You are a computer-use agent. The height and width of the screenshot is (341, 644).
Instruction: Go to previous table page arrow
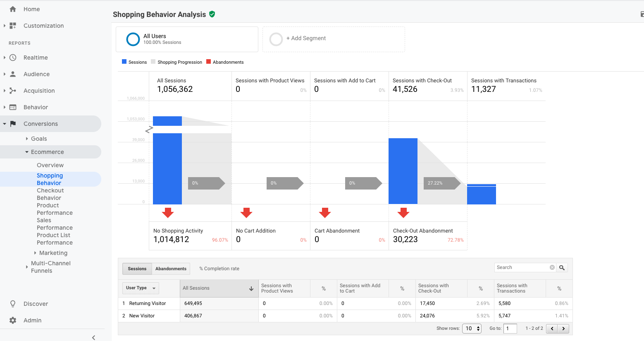[x=552, y=329]
